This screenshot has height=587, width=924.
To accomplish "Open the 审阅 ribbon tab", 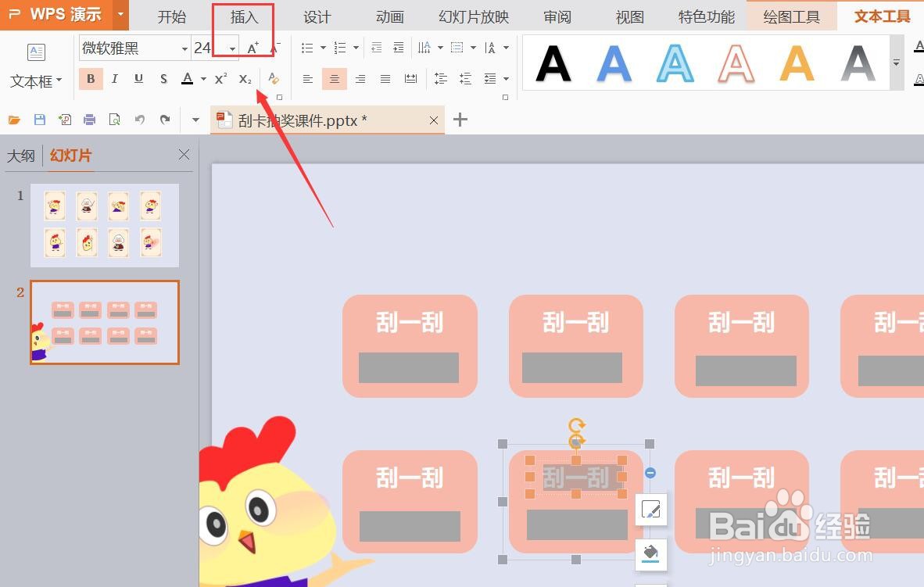I will (557, 16).
